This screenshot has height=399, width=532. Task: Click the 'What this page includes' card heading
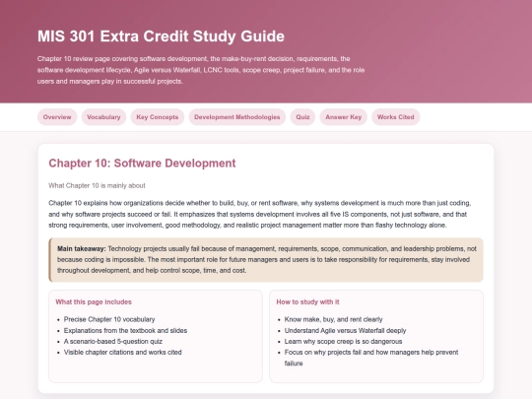click(x=94, y=302)
